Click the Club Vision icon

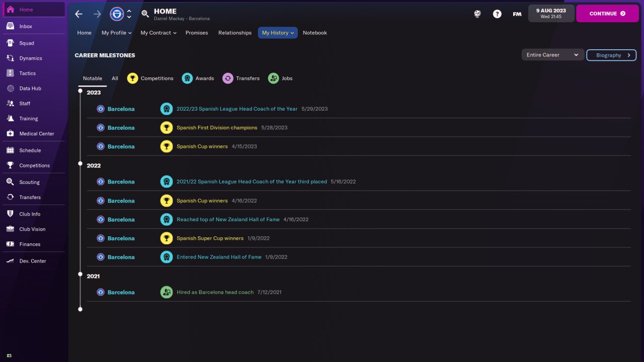(10, 229)
